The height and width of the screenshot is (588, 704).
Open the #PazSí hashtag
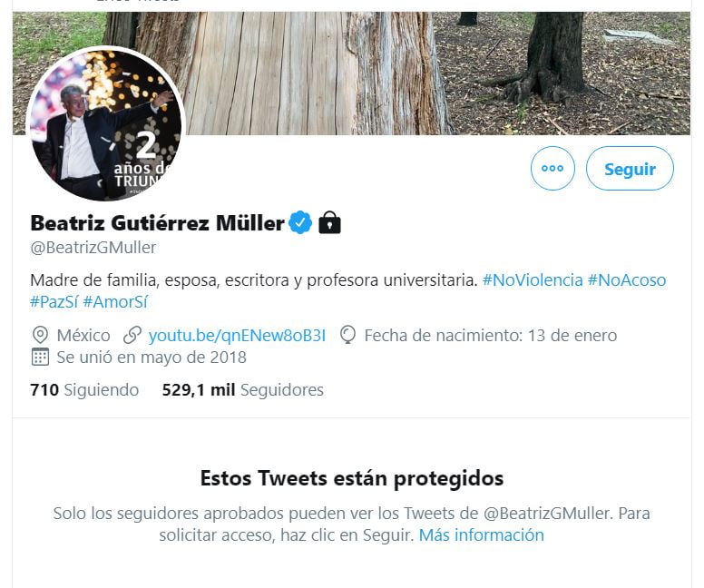[x=54, y=302]
